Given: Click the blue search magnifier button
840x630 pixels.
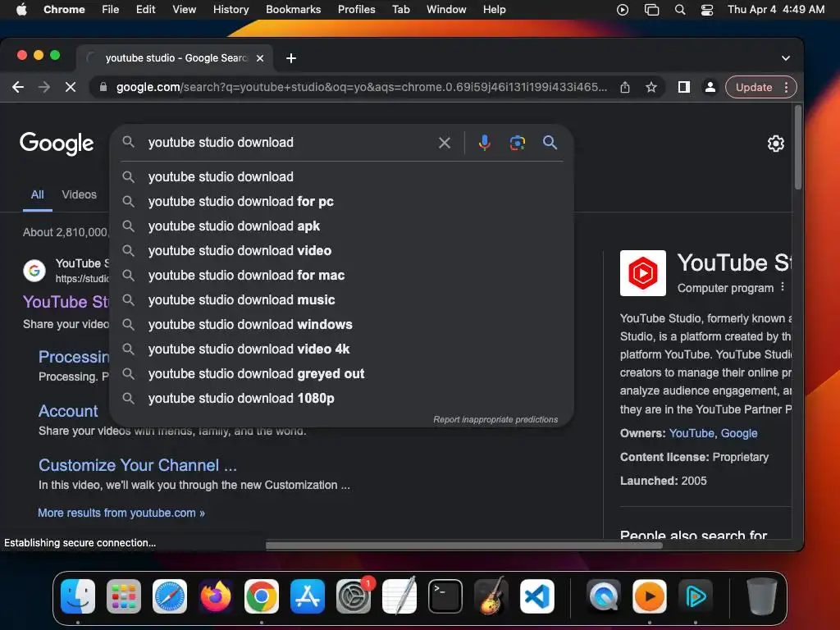Looking at the screenshot, I should 550,143.
